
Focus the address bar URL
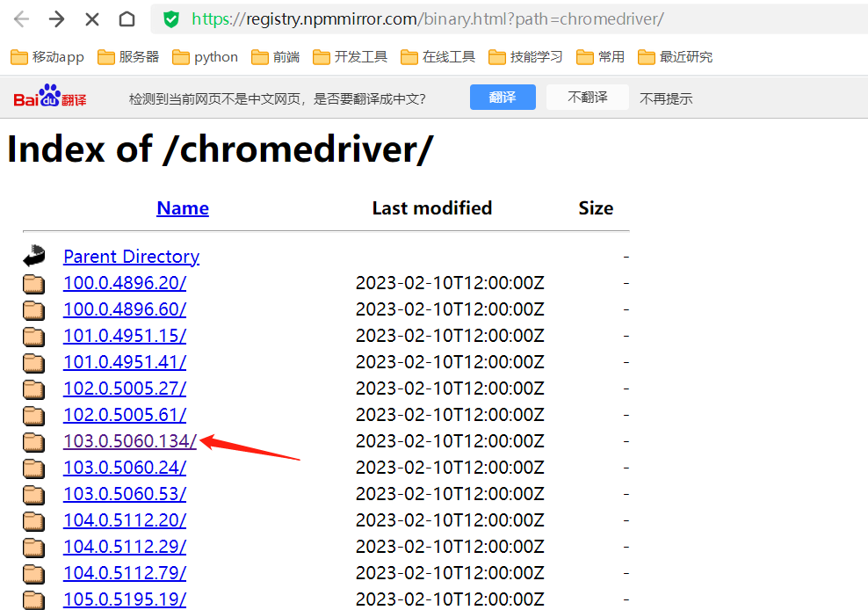[x=427, y=19]
